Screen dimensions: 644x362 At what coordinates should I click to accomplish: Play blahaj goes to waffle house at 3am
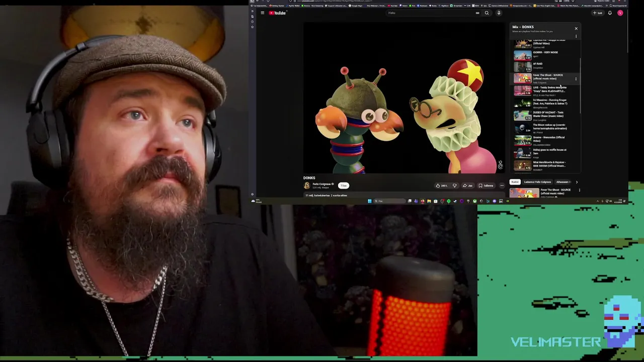(x=546, y=153)
